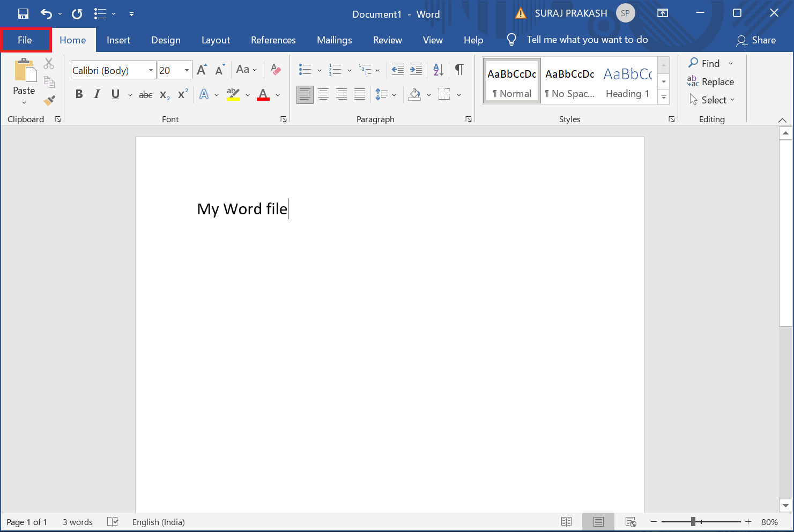Justify the paragraph text
794x532 pixels.
click(x=360, y=95)
